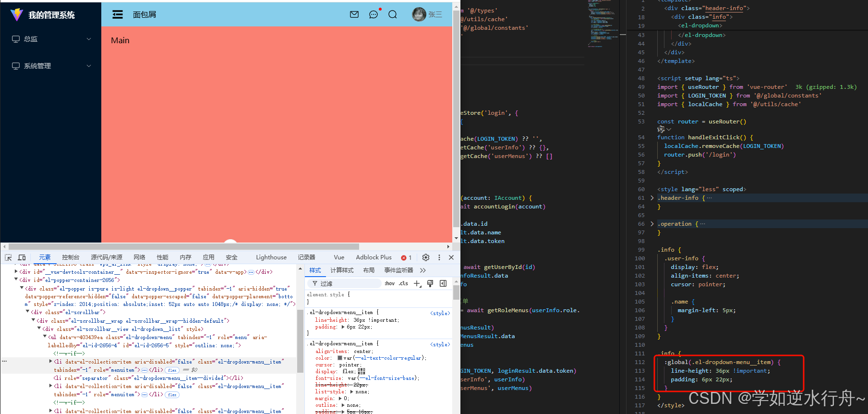Expand the __vue-devtools-container__ div node

tap(16, 271)
